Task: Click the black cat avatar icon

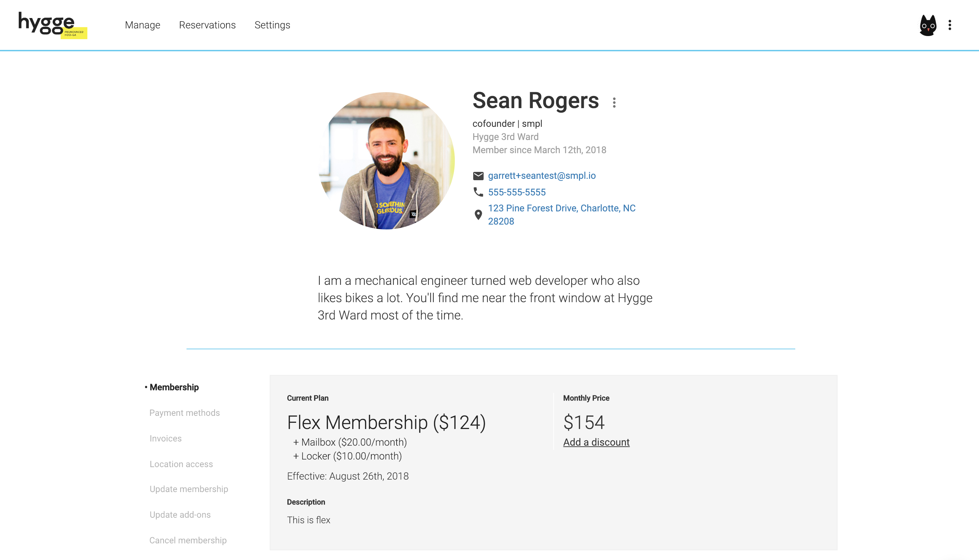Action: click(x=927, y=25)
